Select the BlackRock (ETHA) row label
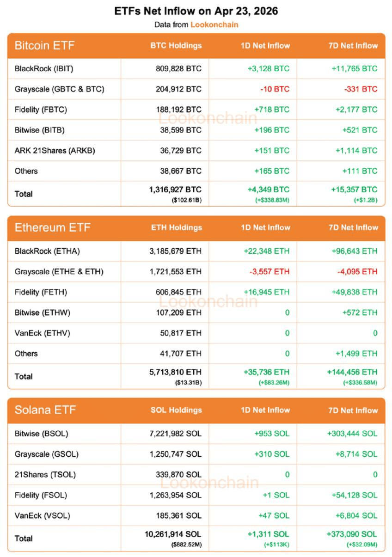 47,251
